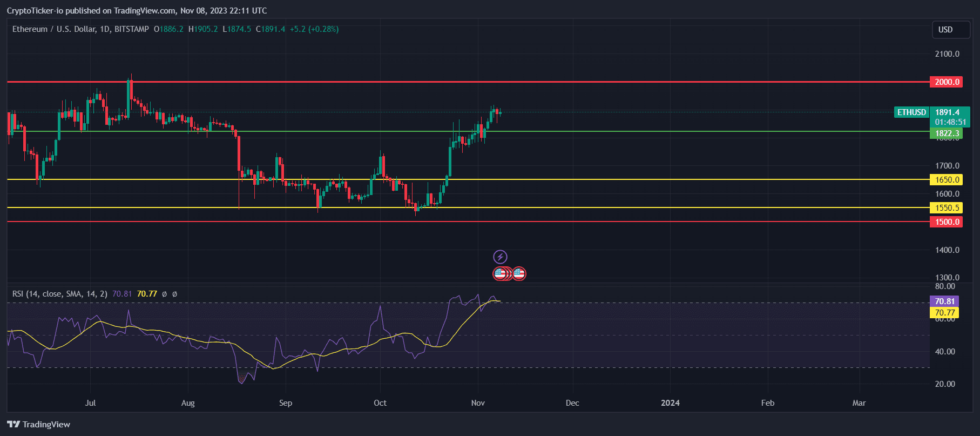Select the red 1500.0 support price label
The height and width of the screenshot is (436, 980).
click(x=946, y=222)
